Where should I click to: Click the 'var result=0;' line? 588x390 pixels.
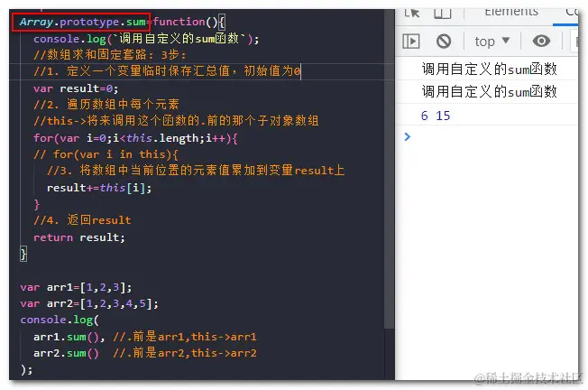[x=76, y=88]
